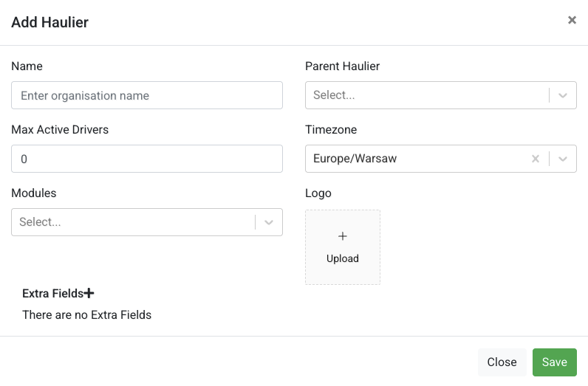Focus the organisation name input field
The width and height of the screenshot is (588, 386).
(147, 95)
